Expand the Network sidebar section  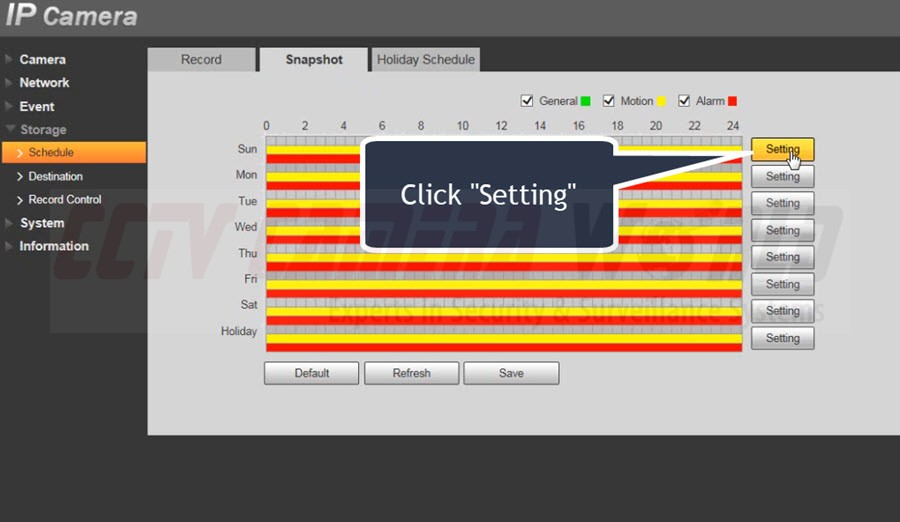pyautogui.click(x=44, y=83)
